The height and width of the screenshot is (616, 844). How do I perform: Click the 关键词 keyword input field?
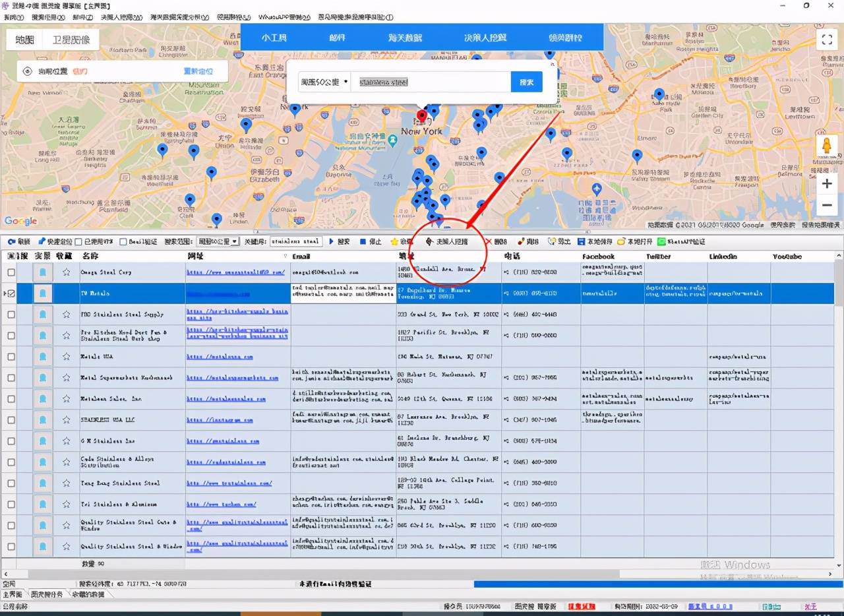click(x=296, y=242)
